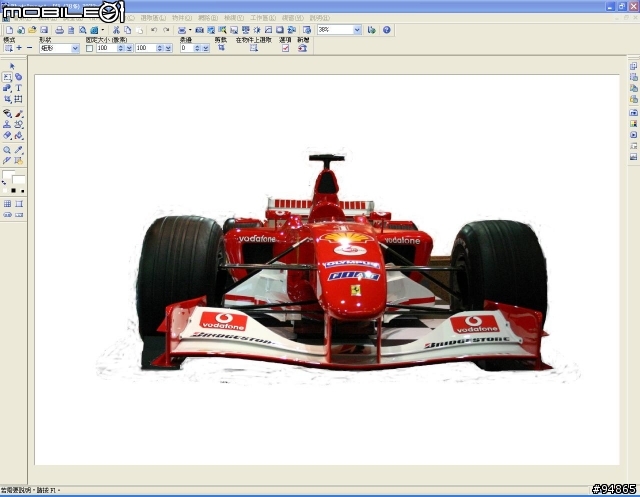Open the 網路 menu
The image size is (640, 497).
[x=208, y=18]
